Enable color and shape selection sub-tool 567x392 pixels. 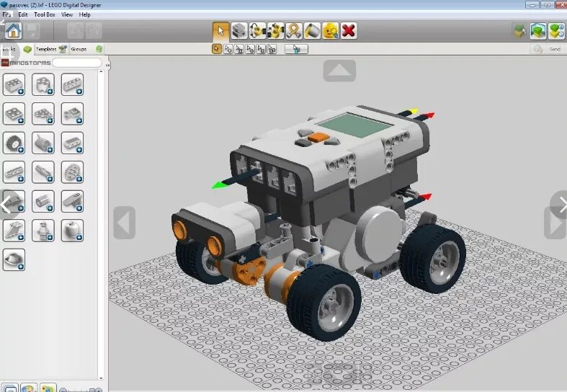pyautogui.click(x=272, y=49)
